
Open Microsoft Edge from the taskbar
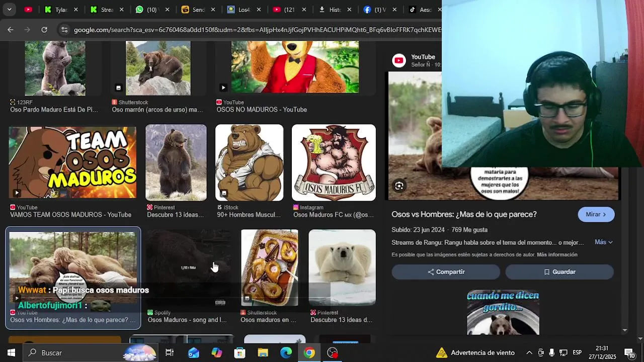tap(286, 353)
